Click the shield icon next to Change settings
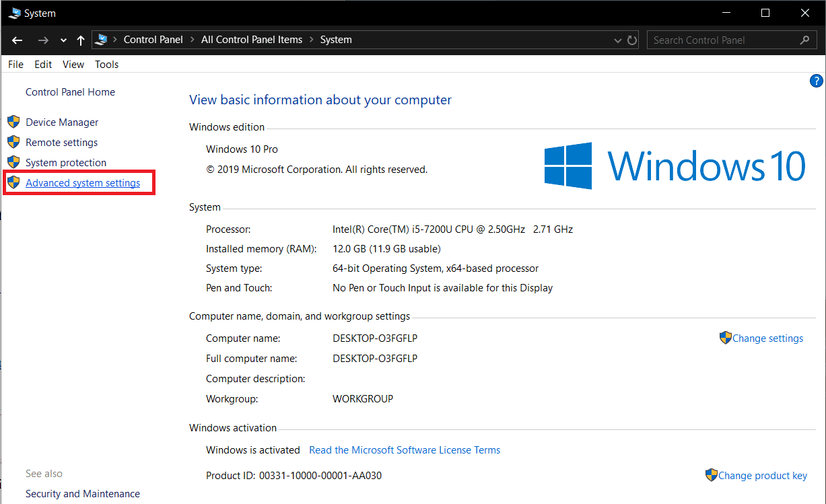Screen dimensions: 826x504 point(725,338)
